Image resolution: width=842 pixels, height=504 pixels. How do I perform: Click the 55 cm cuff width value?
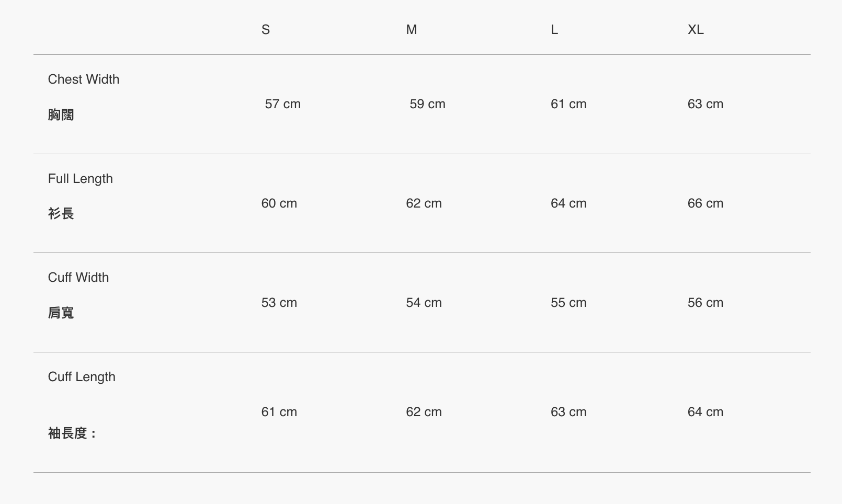[568, 303]
